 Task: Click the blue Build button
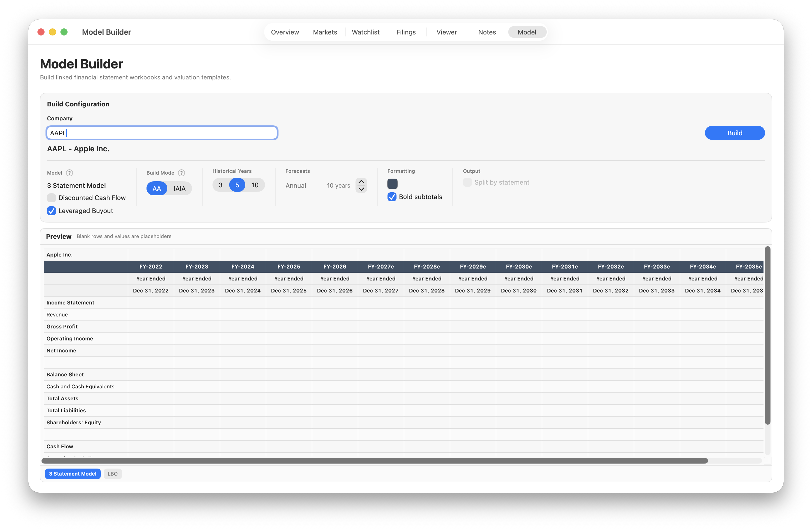pos(734,133)
